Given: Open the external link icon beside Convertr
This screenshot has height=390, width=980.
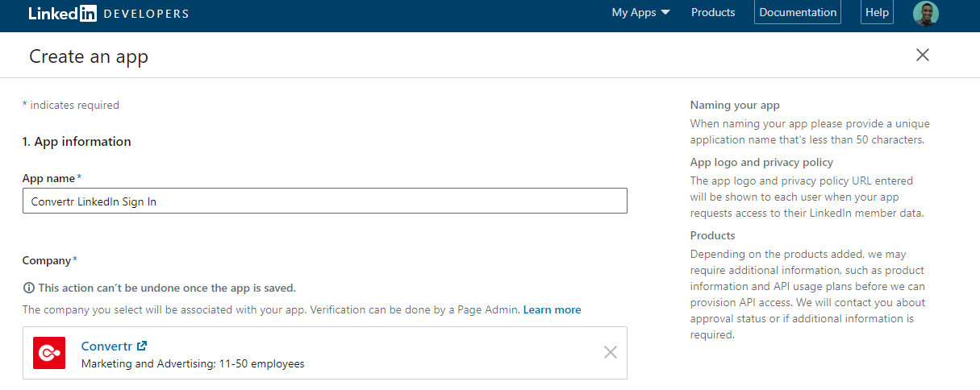Looking at the screenshot, I should (142, 346).
